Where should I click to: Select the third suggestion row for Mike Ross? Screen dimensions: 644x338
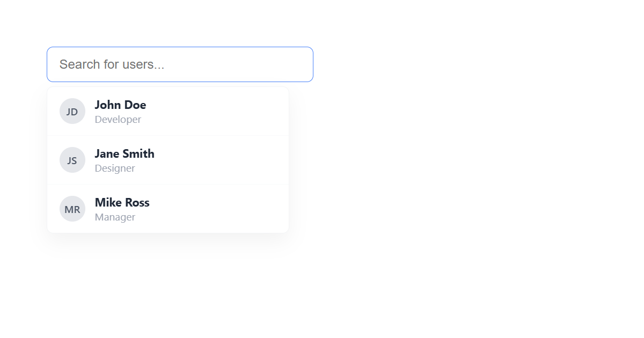167,209
